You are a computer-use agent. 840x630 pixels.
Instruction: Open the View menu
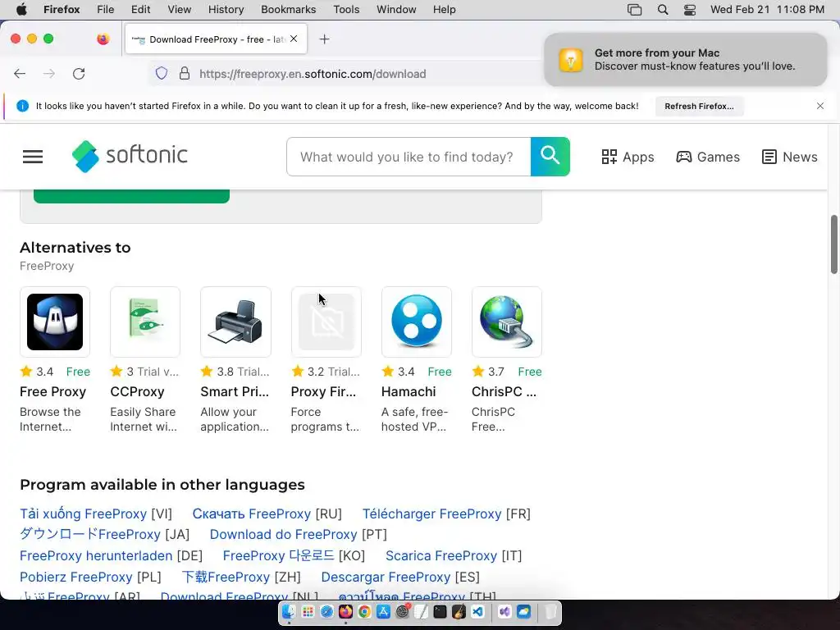[x=179, y=9]
